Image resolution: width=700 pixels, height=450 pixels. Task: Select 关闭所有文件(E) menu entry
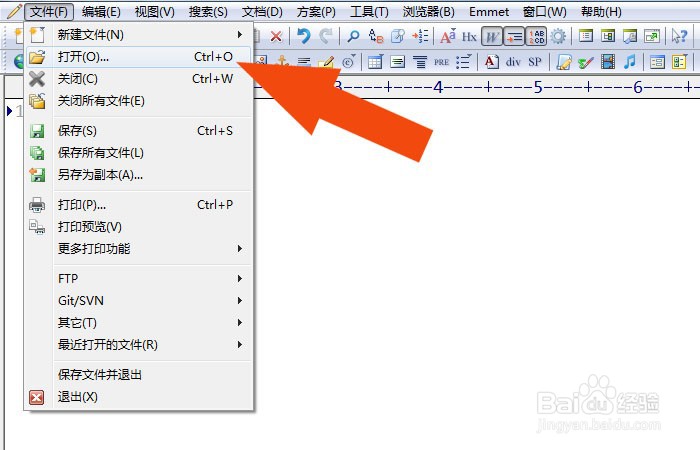[x=138, y=101]
